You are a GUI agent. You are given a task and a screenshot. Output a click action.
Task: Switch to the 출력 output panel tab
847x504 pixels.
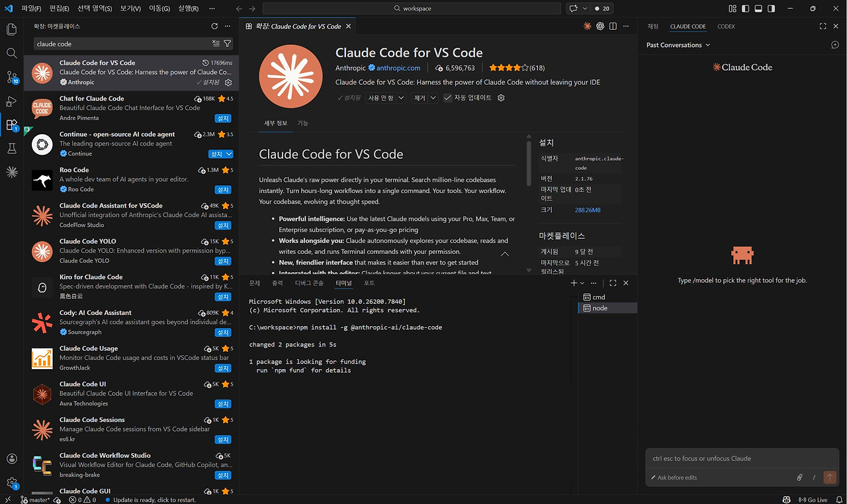277,283
